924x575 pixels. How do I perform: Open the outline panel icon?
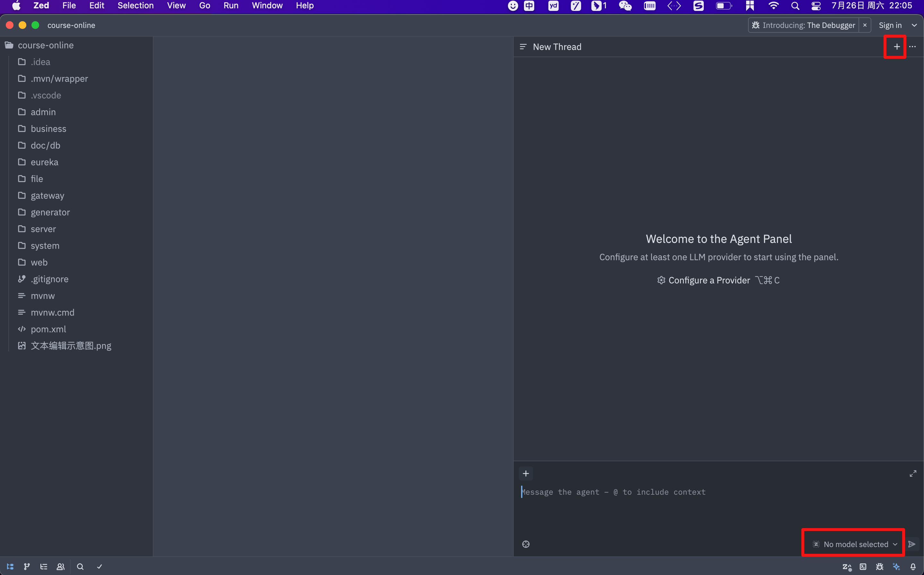click(x=44, y=567)
